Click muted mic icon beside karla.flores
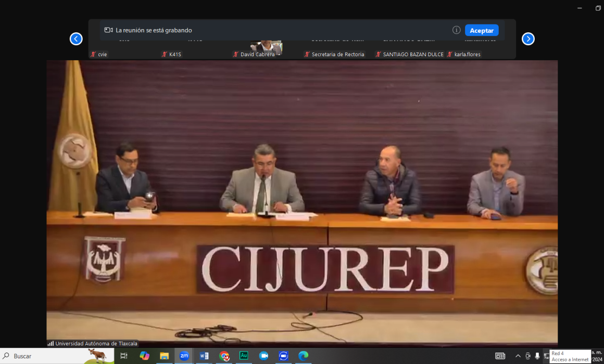 449,54
